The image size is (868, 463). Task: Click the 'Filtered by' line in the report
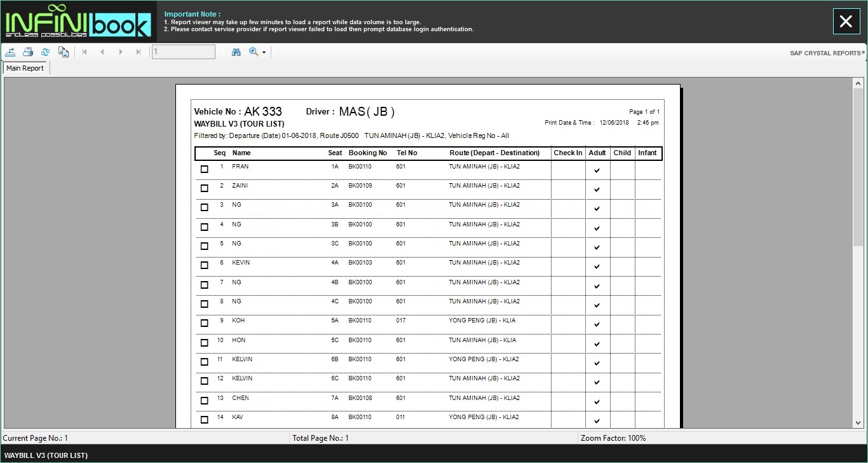click(351, 135)
